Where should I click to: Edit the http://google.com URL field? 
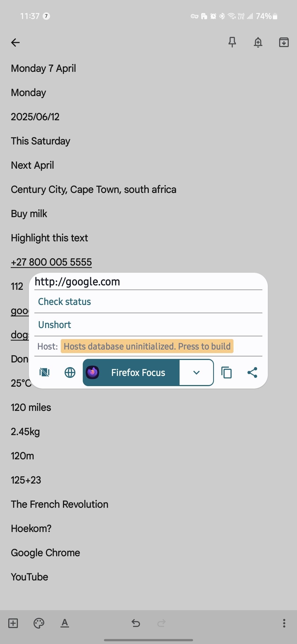[x=148, y=282]
